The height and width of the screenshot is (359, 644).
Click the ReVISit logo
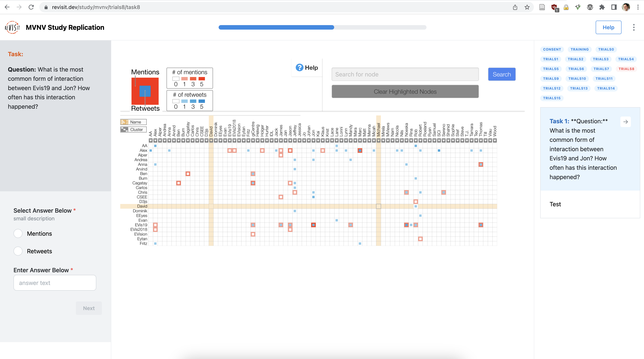coord(12,27)
